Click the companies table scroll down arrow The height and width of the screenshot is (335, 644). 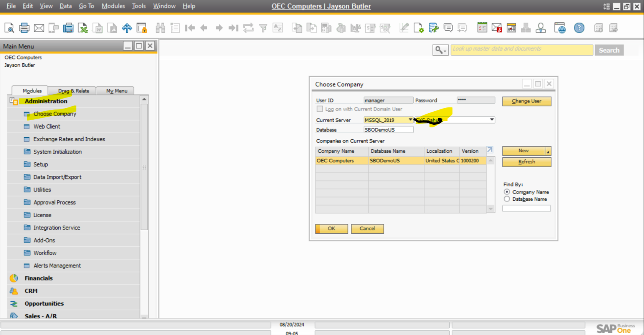(490, 209)
